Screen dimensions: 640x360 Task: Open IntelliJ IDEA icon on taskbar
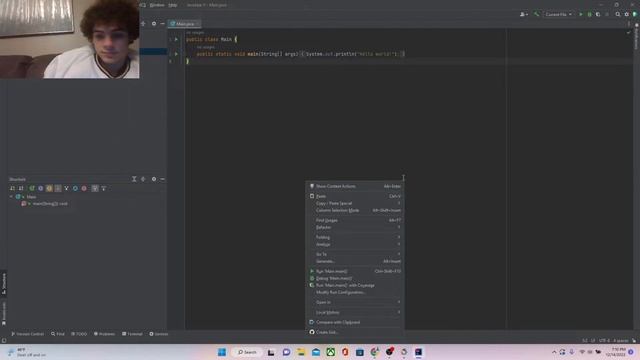pos(418,352)
